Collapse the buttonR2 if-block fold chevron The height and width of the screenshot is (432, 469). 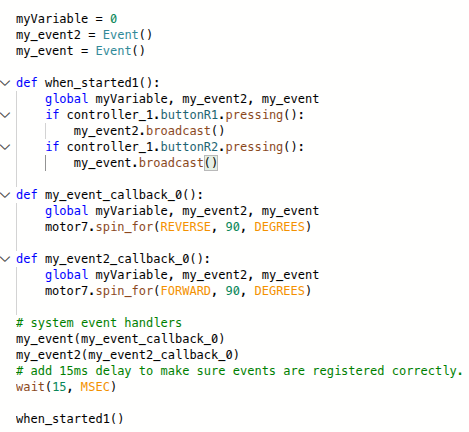coord(5,147)
